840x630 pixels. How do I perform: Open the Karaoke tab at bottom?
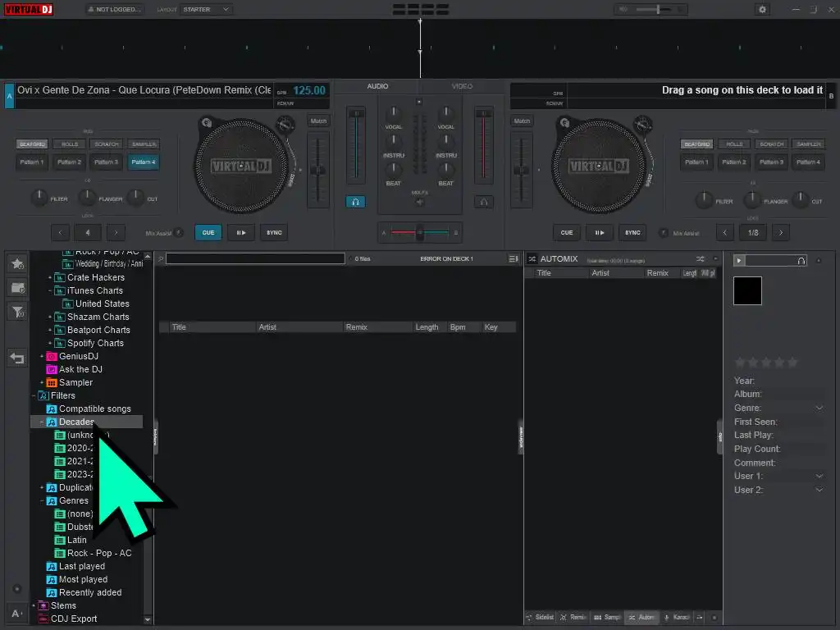(x=677, y=617)
